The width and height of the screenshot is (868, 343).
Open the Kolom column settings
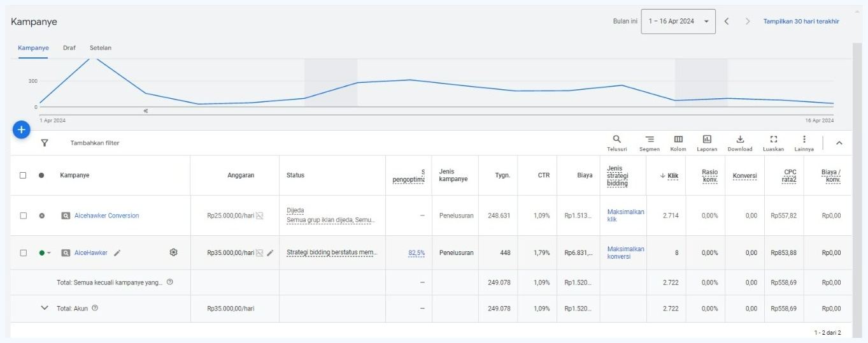(678, 143)
